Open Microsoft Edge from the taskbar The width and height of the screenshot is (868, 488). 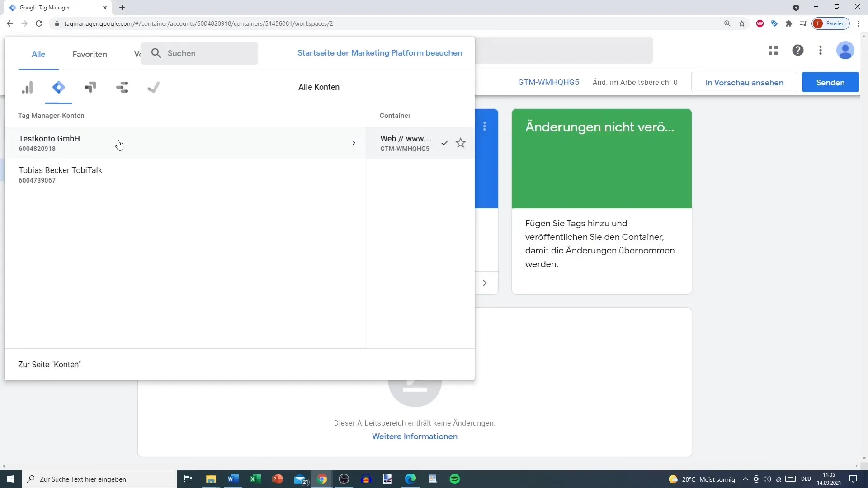coord(410,479)
